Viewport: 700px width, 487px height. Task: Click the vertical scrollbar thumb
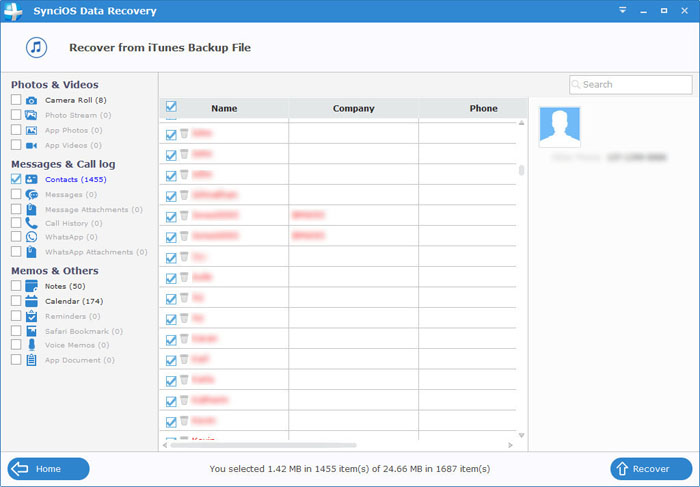521,170
